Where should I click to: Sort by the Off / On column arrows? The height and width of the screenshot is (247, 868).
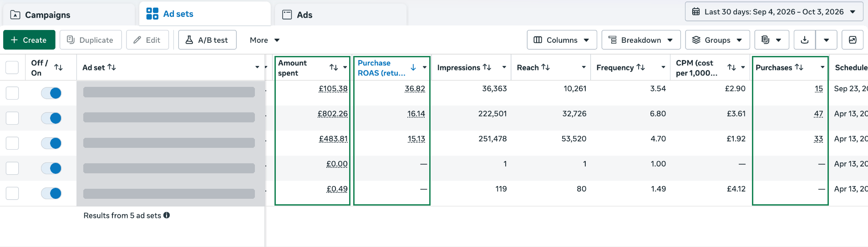58,67
